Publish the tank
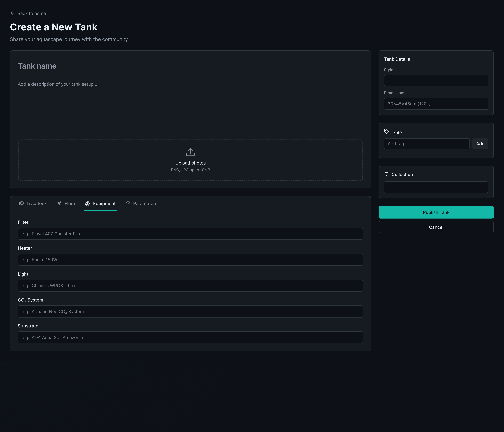The height and width of the screenshot is (432, 504). click(436, 212)
